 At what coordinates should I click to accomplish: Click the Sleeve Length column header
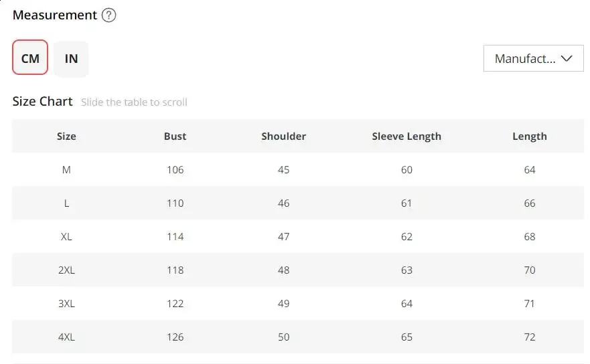coord(407,136)
